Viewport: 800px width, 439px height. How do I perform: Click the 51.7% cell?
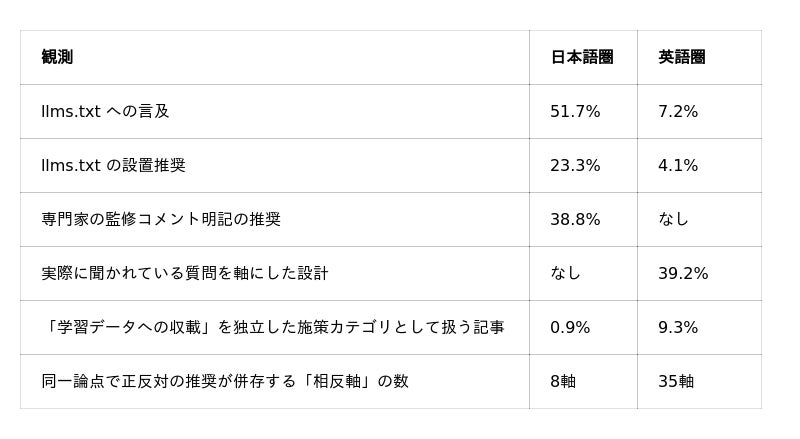pyautogui.click(x=575, y=111)
